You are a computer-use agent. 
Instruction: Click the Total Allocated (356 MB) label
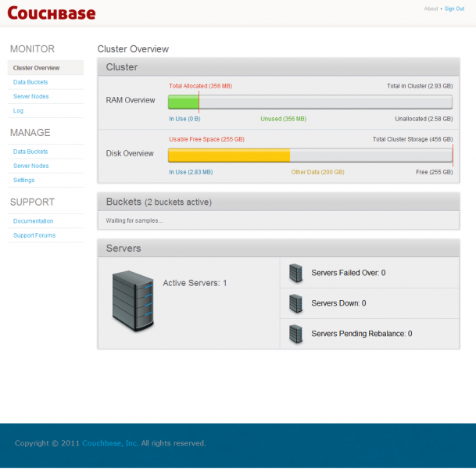200,86
